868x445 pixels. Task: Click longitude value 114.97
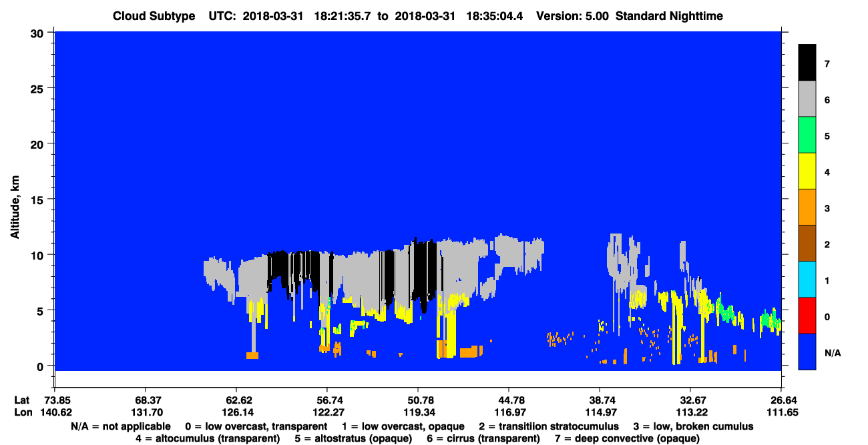click(600, 412)
